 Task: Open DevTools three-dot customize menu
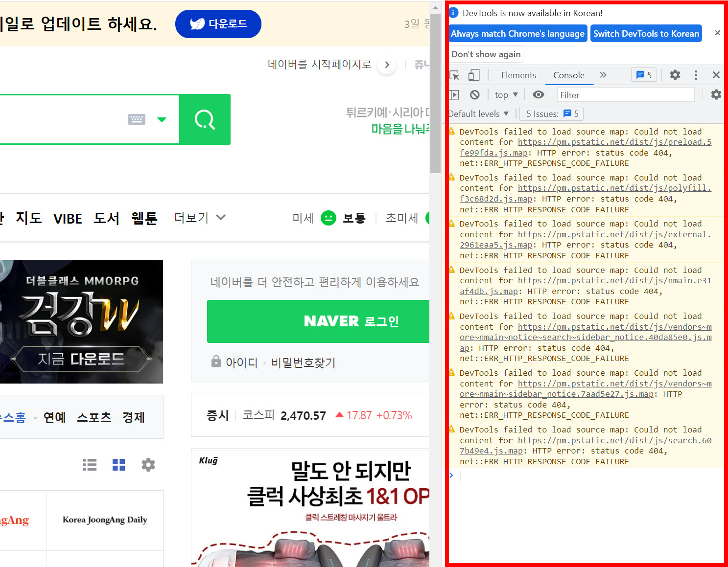point(696,75)
